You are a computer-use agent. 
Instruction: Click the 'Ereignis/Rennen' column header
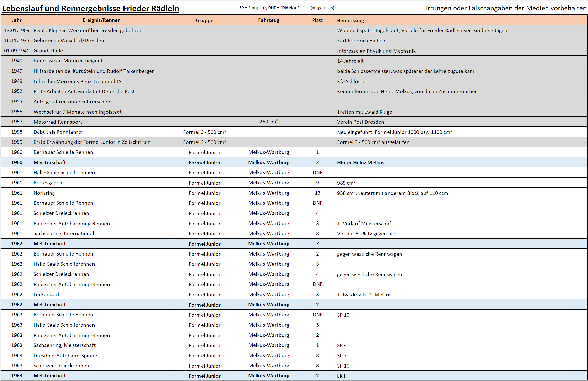tap(102, 20)
